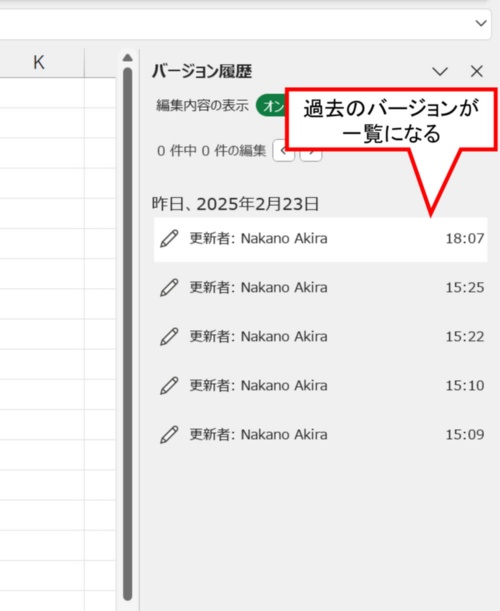Click the scroll-up arrow of the vertical scrollbar
The image size is (500, 611).
tap(127, 58)
